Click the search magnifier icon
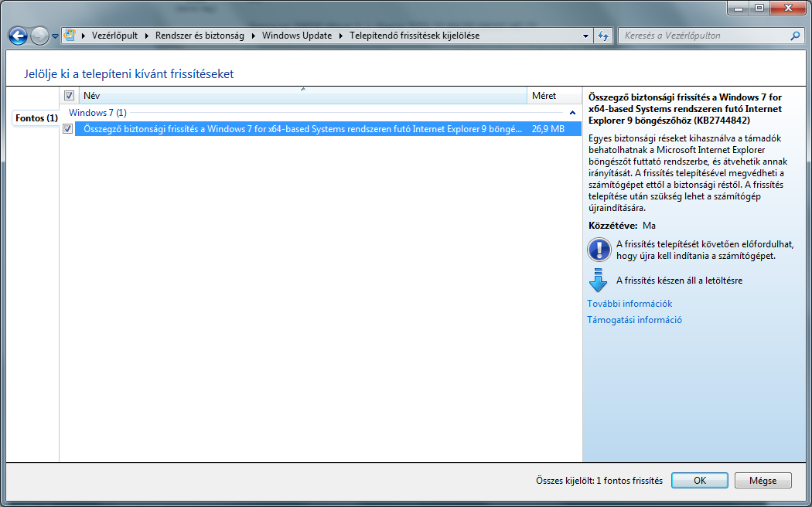 (795, 36)
